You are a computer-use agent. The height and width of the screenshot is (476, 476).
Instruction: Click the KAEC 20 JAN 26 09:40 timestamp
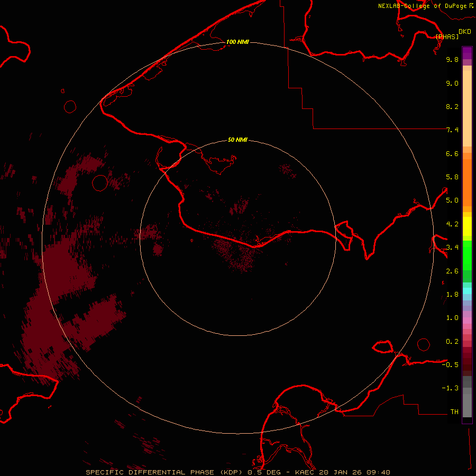343,472
